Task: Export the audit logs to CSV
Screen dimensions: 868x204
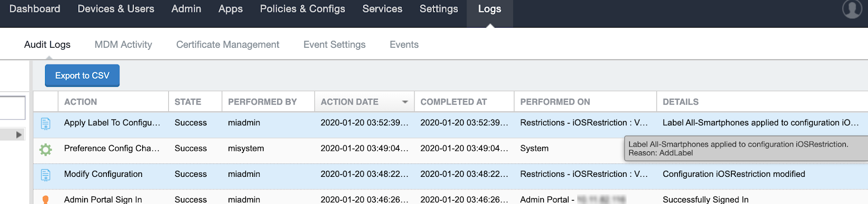Action: click(x=82, y=75)
